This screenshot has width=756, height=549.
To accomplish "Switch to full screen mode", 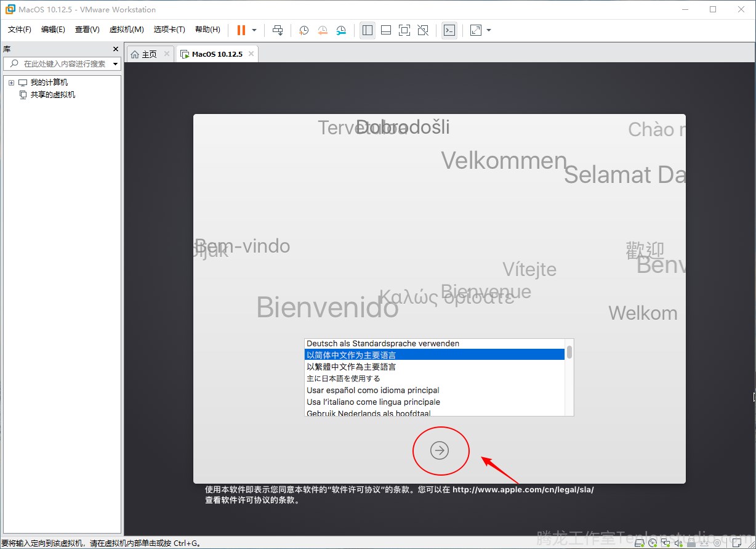I will pyautogui.click(x=404, y=30).
